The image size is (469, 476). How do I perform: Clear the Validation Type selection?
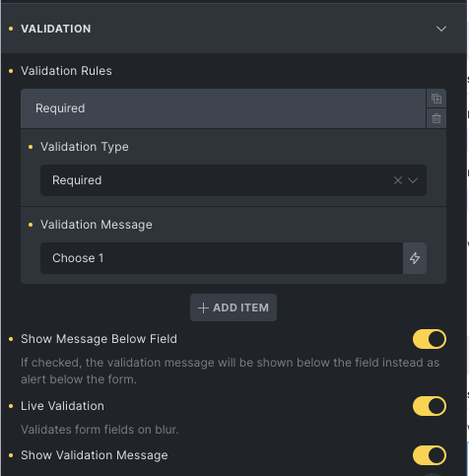pyautogui.click(x=398, y=180)
